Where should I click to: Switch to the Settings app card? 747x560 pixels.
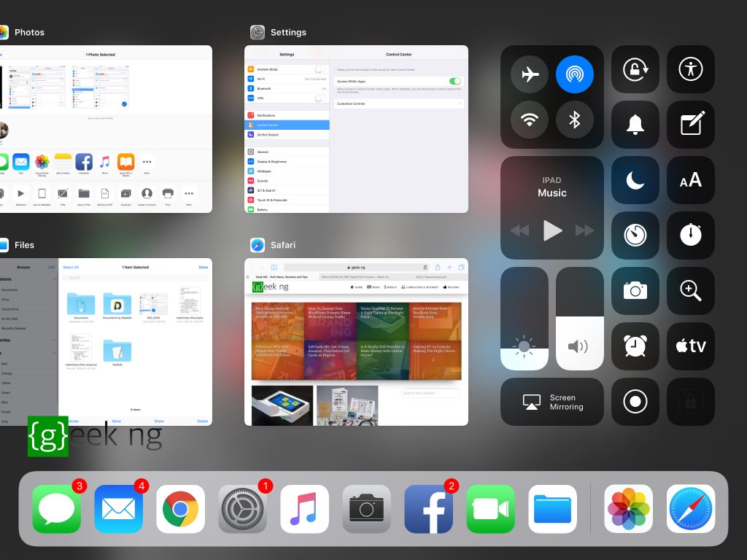coord(356,129)
